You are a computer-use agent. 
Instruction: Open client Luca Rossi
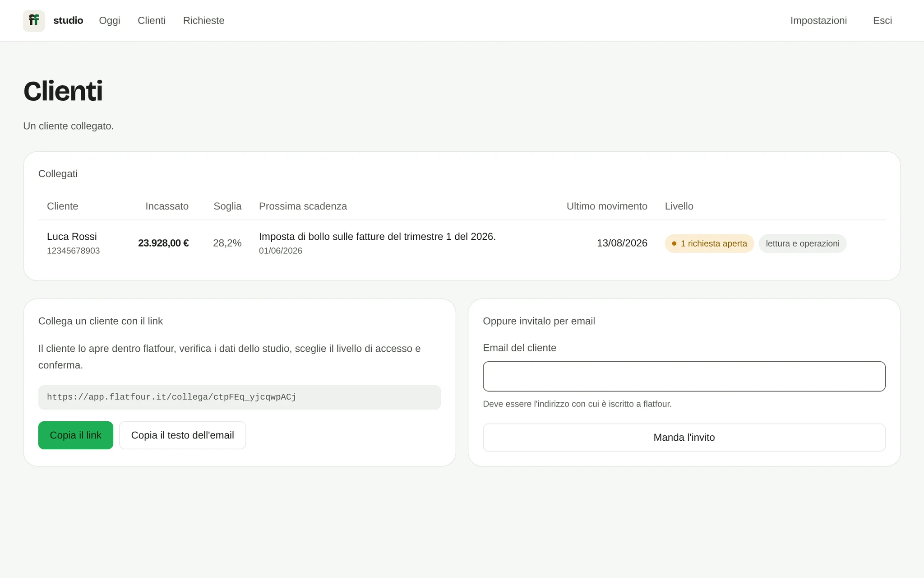72,237
